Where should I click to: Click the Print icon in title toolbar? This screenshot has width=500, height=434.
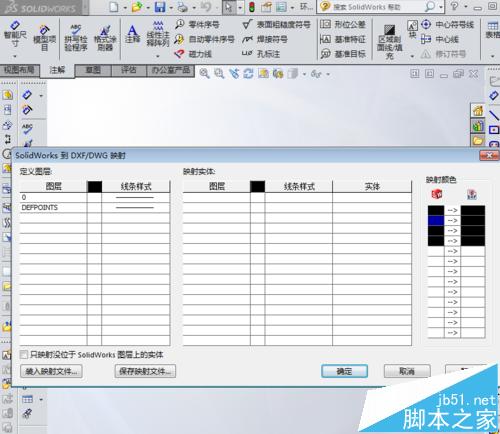tap(183, 7)
